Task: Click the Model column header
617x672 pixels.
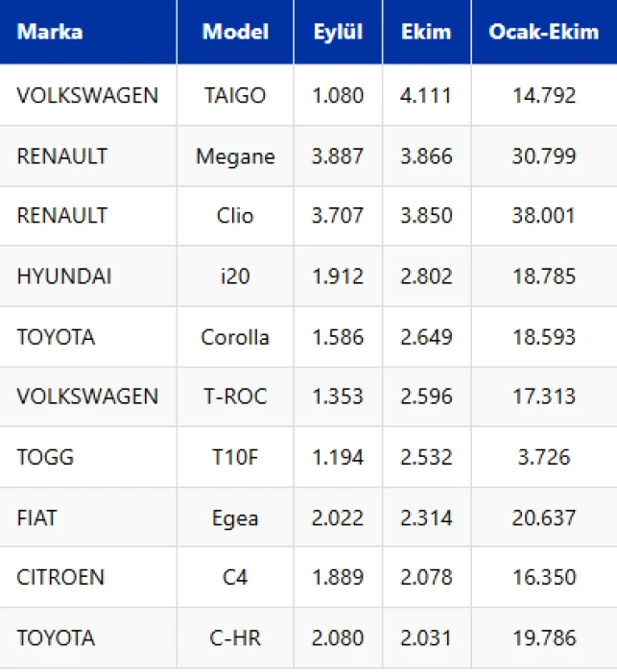Action: click(234, 32)
